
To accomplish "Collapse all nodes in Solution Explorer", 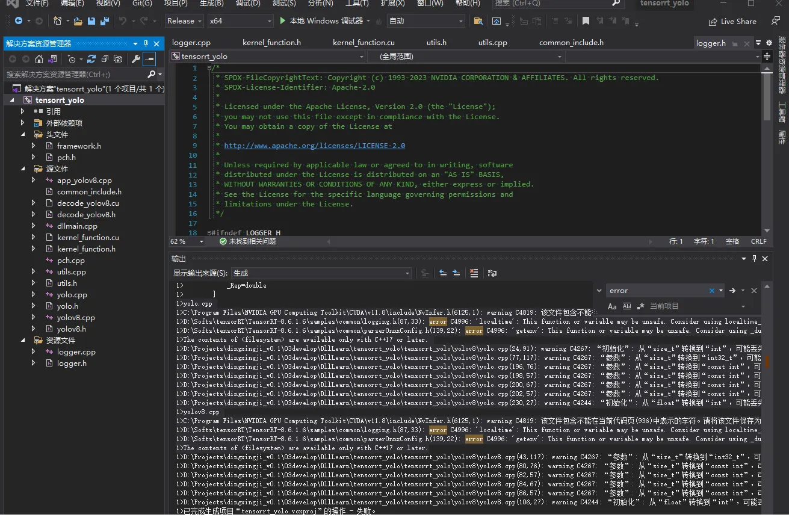I will [105, 59].
